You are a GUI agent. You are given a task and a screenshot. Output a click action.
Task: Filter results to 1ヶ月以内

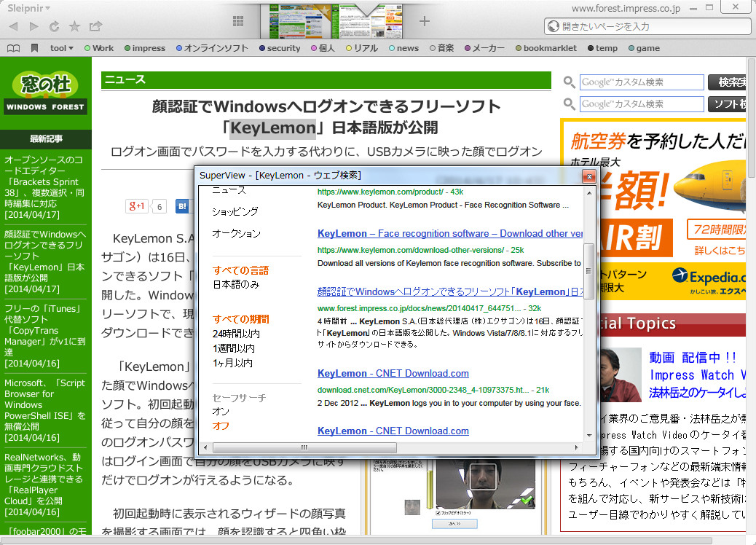tap(232, 363)
